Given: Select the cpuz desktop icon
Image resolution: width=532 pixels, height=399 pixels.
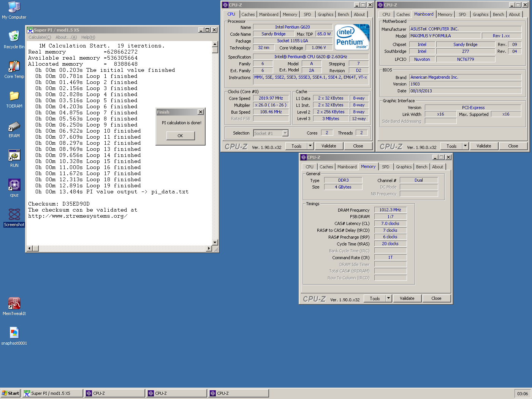Looking at the screenshot, I should tap(14, 188).
